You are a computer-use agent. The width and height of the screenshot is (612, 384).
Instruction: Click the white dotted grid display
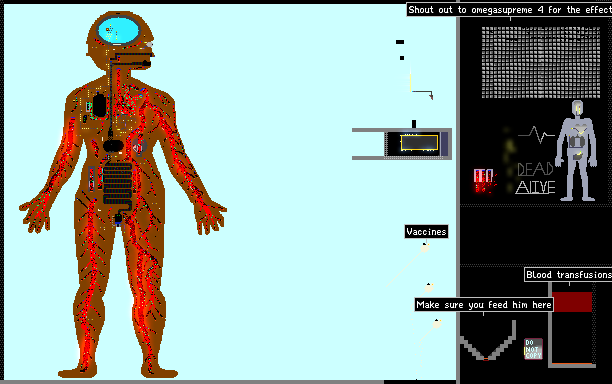pos(541,62)
